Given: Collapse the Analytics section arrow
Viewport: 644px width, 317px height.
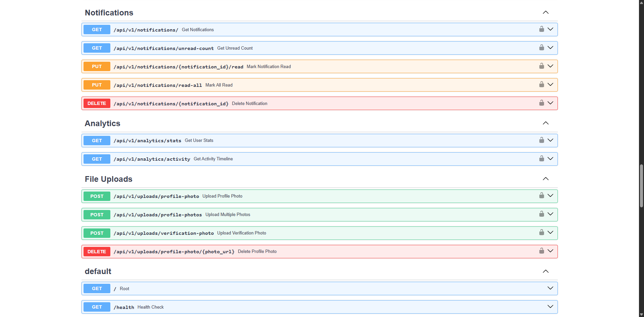Looking at the screenshot, I should [x=546, y=123].
